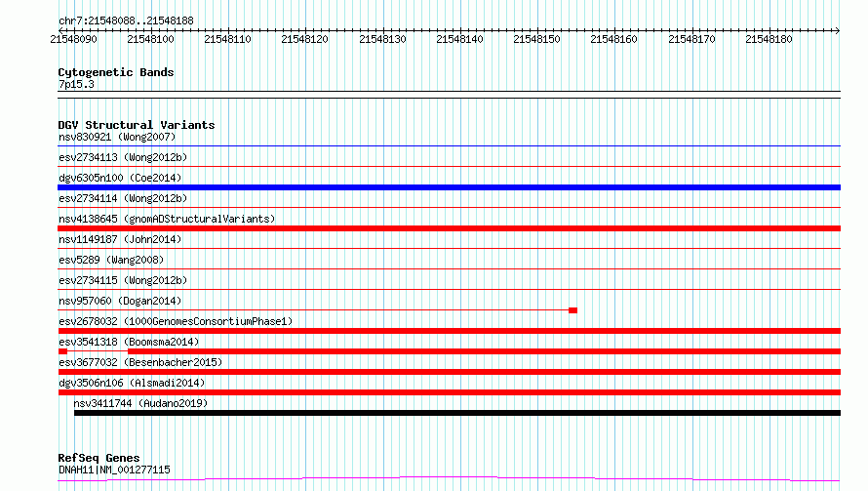Open nsv4138645 (gnomADStructuralVariants) label
868x491 pixels.
[167, 219]
